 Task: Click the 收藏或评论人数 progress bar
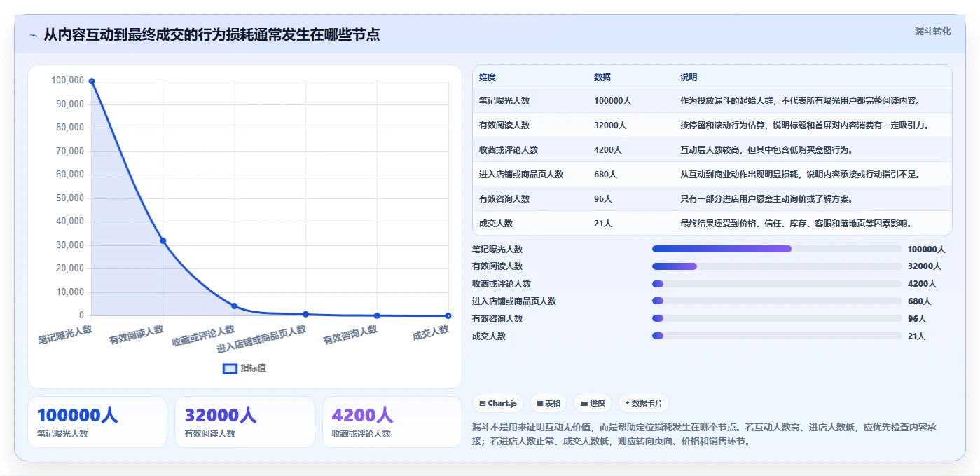coord(777,284)
